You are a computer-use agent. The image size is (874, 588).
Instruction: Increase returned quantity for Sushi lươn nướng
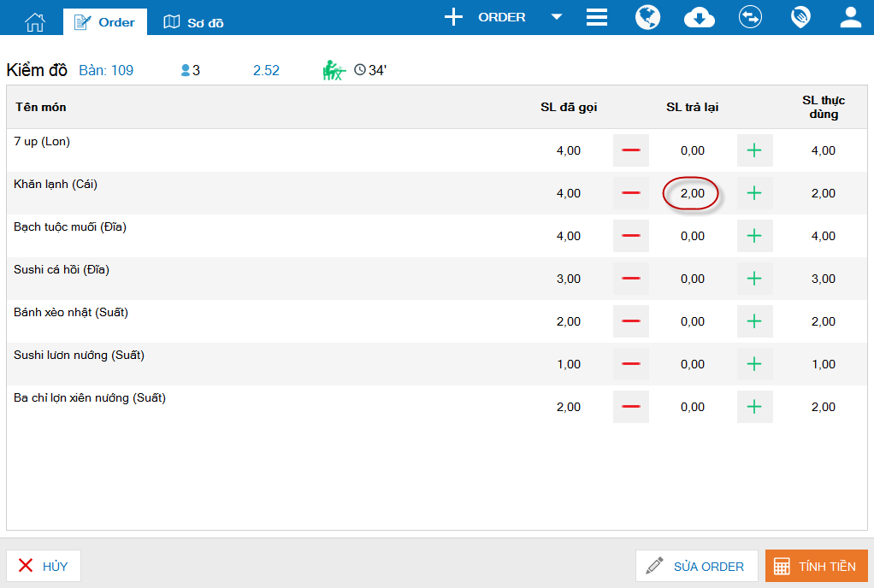click(755, 364)
